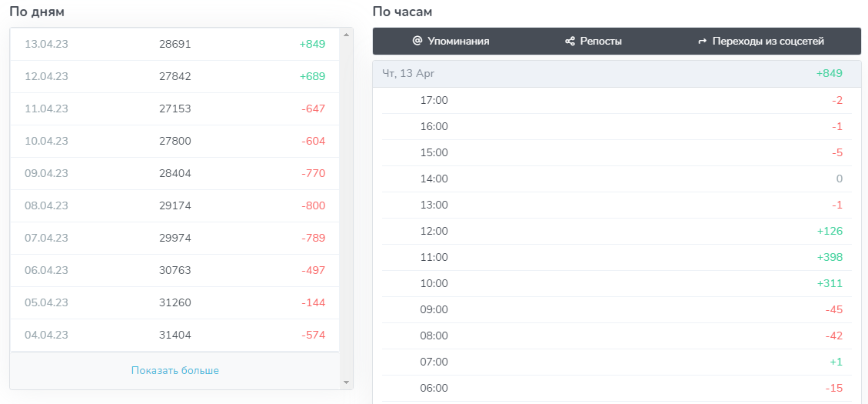868x404 pixels.
Task: Click the -604 daily change value
Action: pyautogui.click(x=314, y=142)
